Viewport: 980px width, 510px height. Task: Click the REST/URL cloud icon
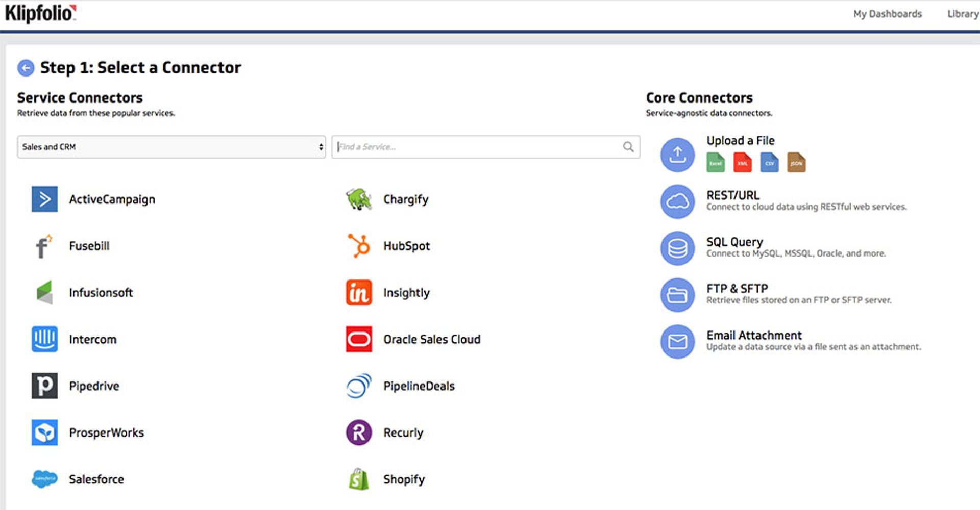(x=677, y=201)
